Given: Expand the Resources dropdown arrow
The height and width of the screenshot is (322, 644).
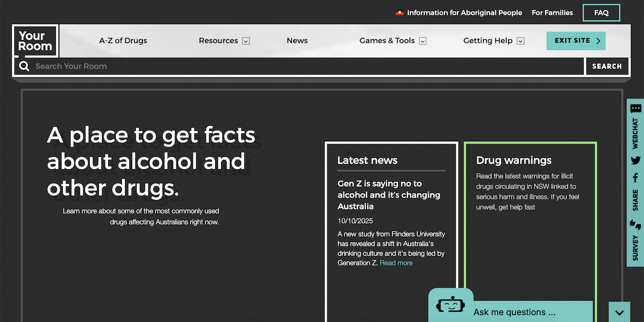Looking at the screenshot, I should coord(246,41).
